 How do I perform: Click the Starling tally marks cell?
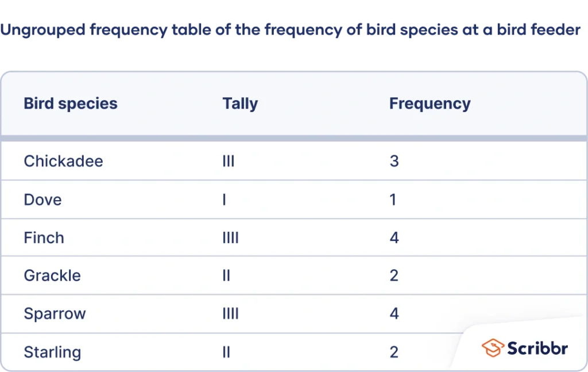226,352
